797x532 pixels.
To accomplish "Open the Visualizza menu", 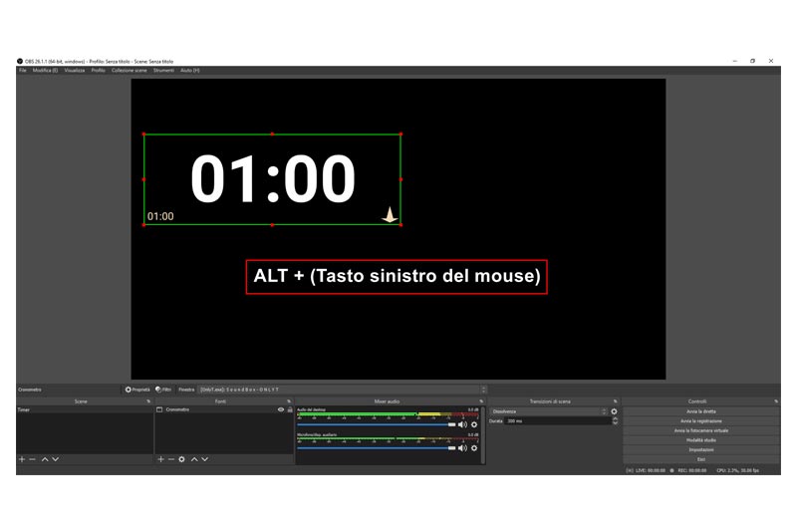I will pos(75,71).
